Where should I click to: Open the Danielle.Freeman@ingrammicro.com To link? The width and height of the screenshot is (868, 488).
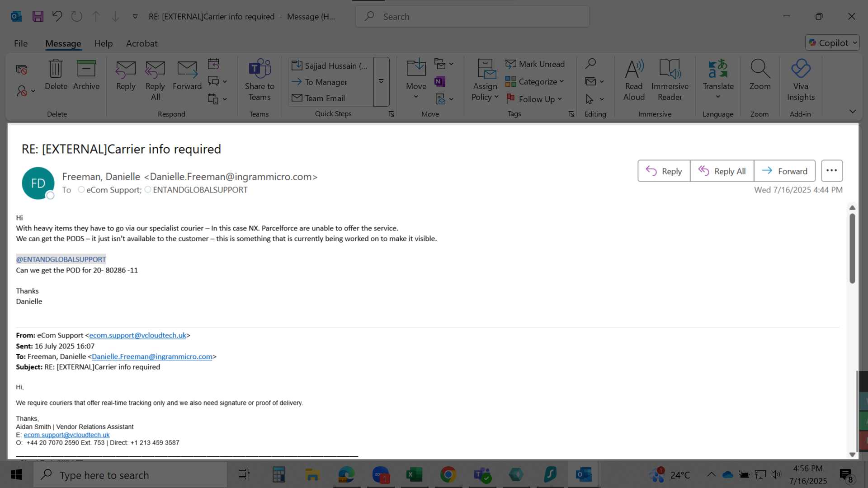coord(152,357)
